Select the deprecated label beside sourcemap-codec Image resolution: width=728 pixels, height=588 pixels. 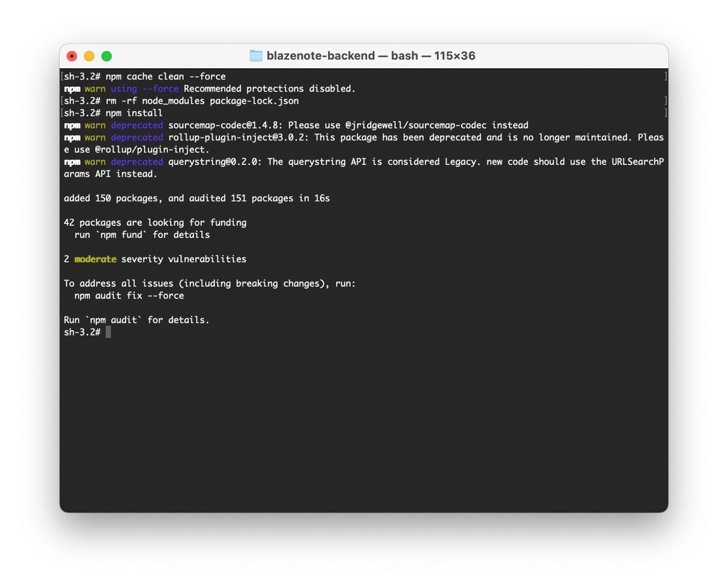click(x=136, y=125)
